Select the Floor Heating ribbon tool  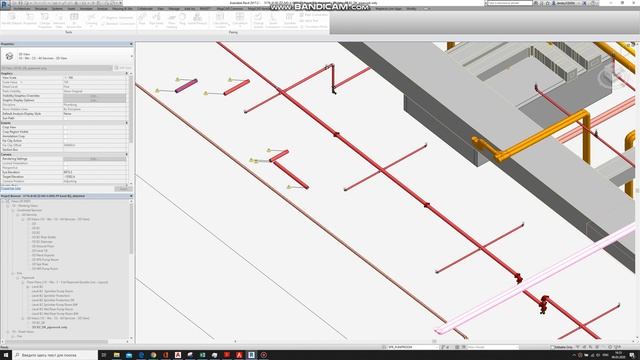[172, 21]
